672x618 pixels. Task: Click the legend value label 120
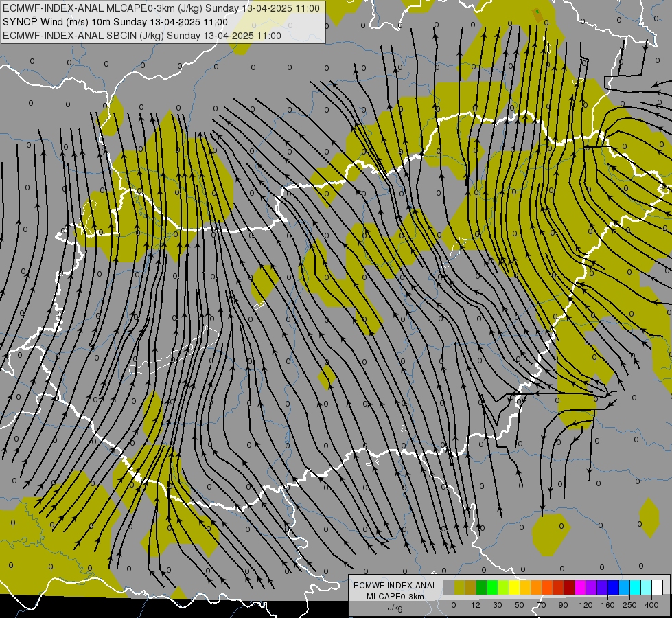click(586, 605)
